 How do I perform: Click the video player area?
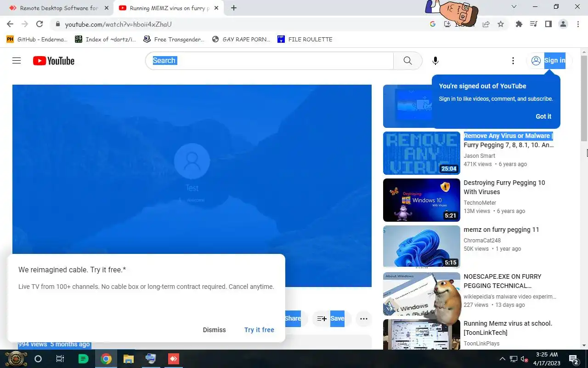coord(192,186)
